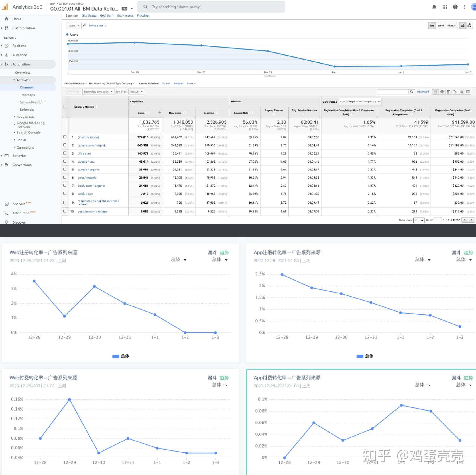
Task: Click sort arrow in Users column header
Action: [x=160, y=113]
